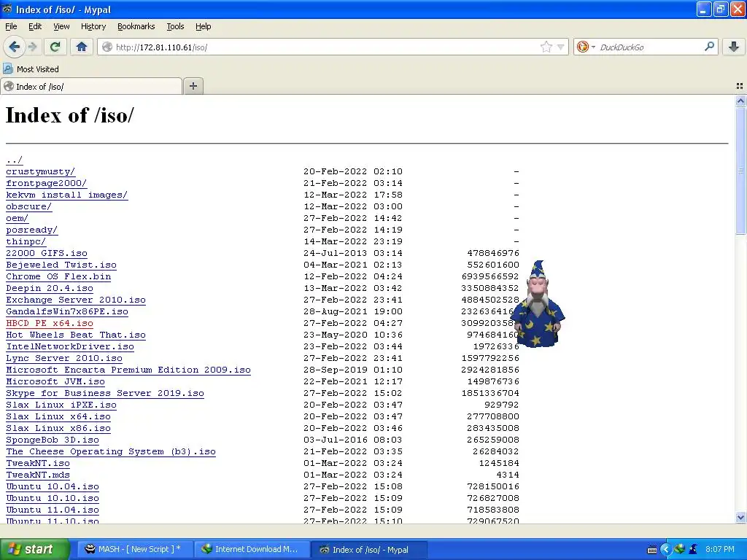Viewport: 747px width, 560px height.
Task: Open the History menu
Action: pos(93,26)
